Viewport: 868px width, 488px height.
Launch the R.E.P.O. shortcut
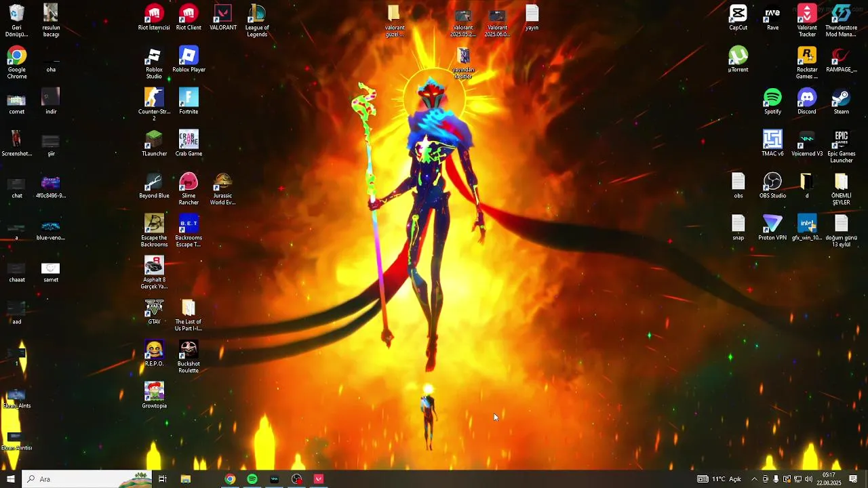pos(154,354)
